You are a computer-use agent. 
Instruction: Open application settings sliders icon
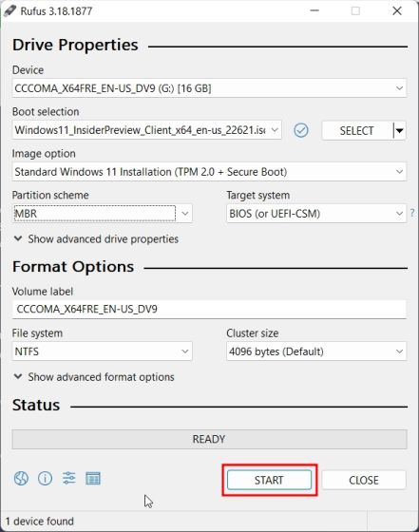coord(68,479)
